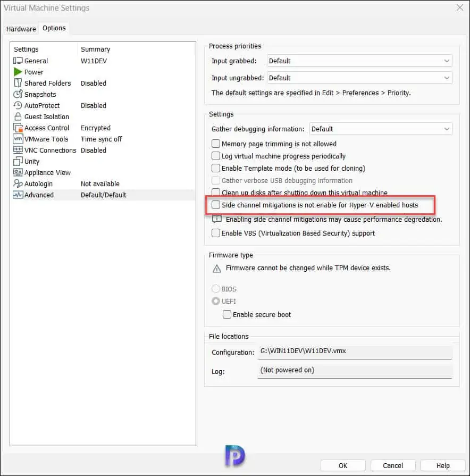Toggle Enable secure boot checkbox
This screenshot has height=476, width=470.
(x=227, y=314)
